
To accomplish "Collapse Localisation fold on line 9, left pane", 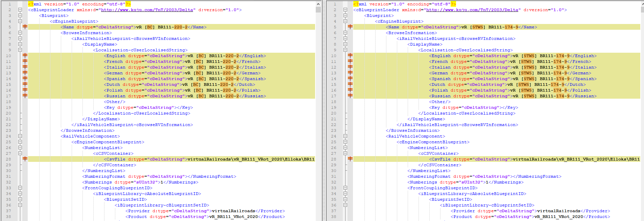I will (x=20, y=50).
